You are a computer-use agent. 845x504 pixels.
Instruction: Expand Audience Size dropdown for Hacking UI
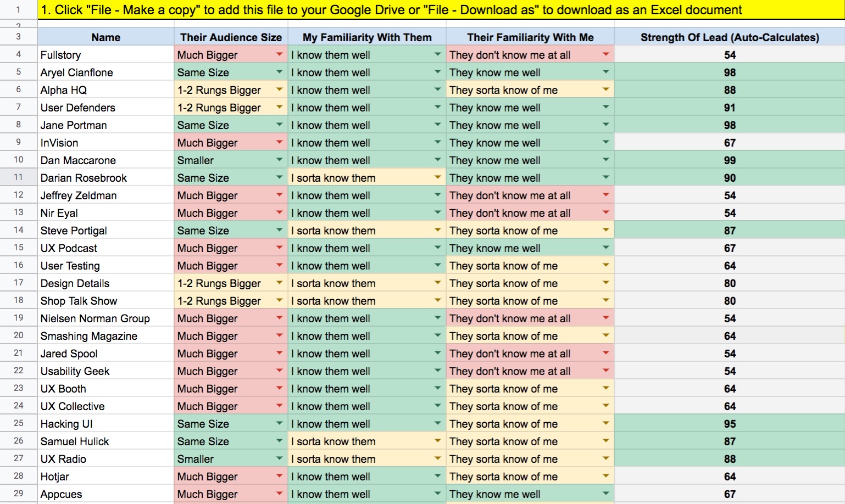tap(279, 423)
